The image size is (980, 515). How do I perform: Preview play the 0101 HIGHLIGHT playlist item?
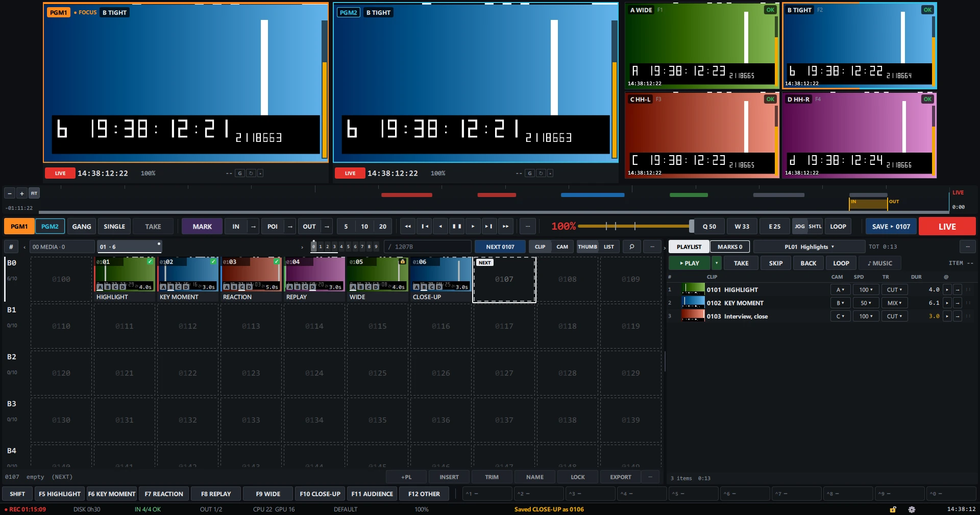(x=947, y=290)
